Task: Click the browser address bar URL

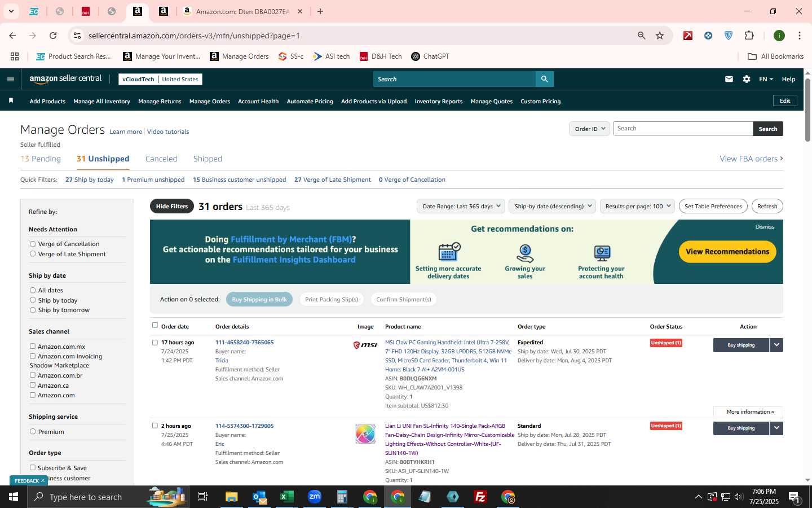Action: tap(194, 36)
